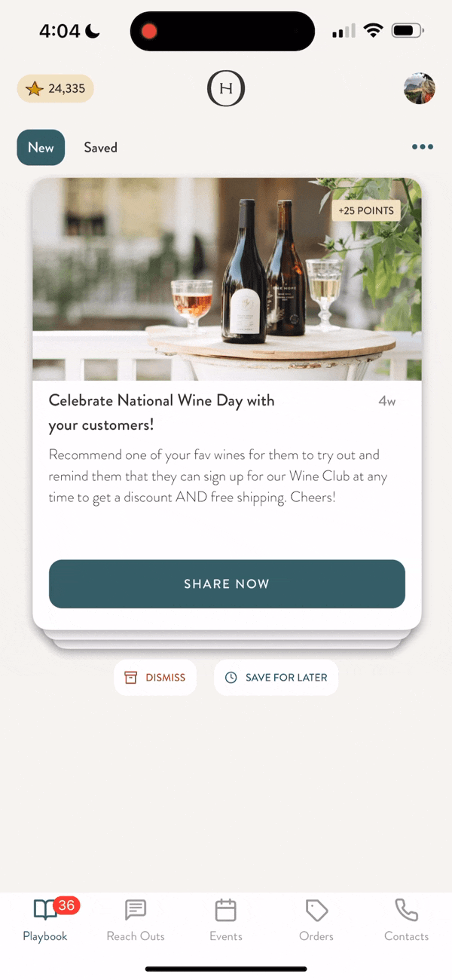
Task: Tap the Save for Later clock icon
Action: coord(231,678)
